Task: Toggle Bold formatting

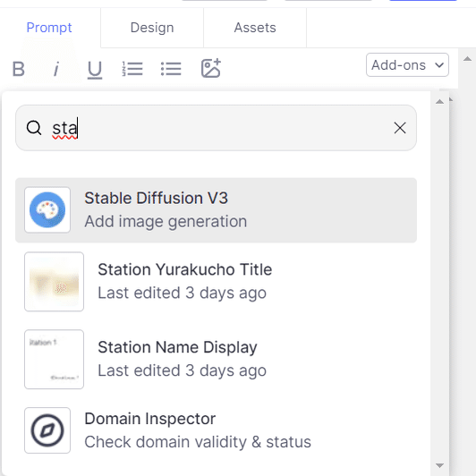Action: 18,69
